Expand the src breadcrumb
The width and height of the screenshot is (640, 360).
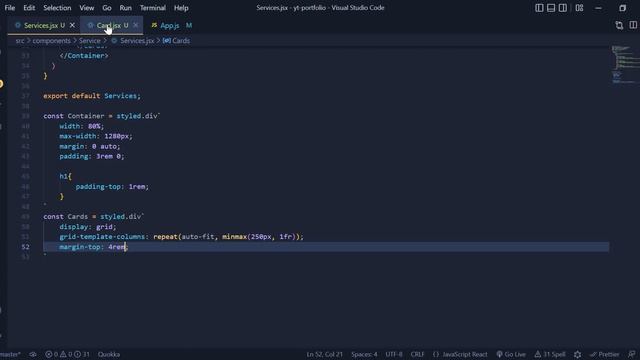click(20, 41)
